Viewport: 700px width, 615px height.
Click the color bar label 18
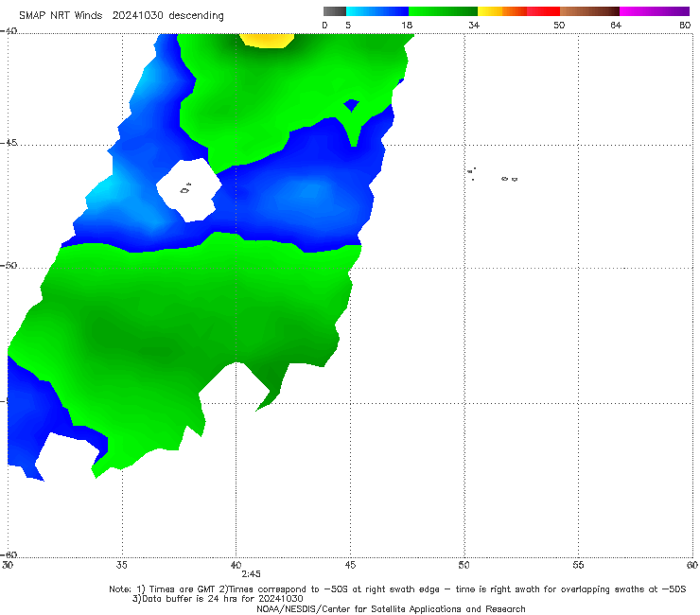407,25
